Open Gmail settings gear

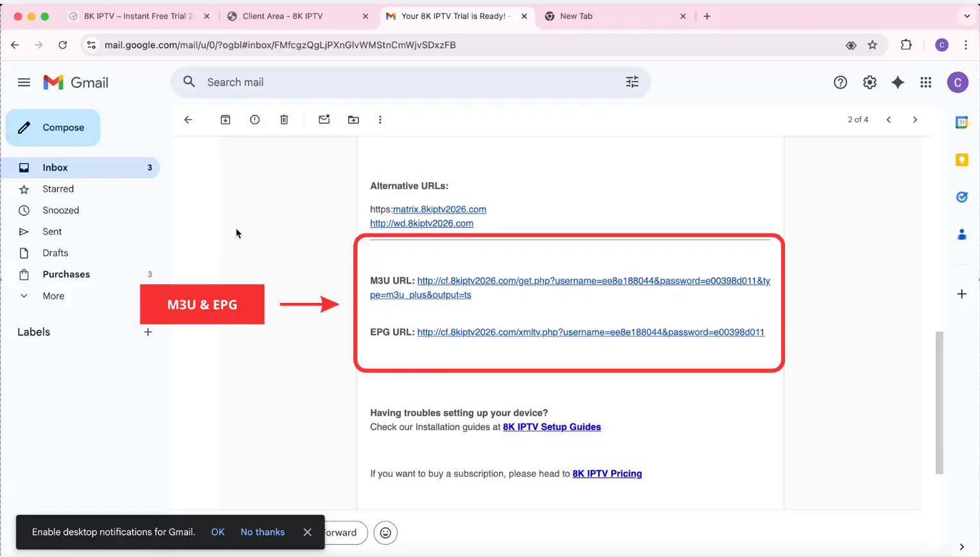[x=869, y=82]
